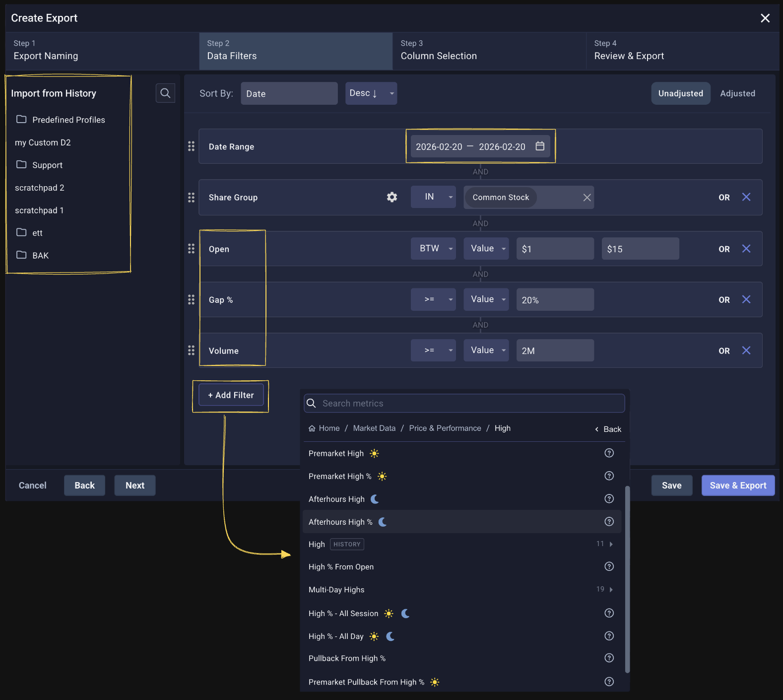The width and height of the screenshot is (783, 700).
Task: Expand the Multi-Day Highs submenu
Action: pos(462,589)
